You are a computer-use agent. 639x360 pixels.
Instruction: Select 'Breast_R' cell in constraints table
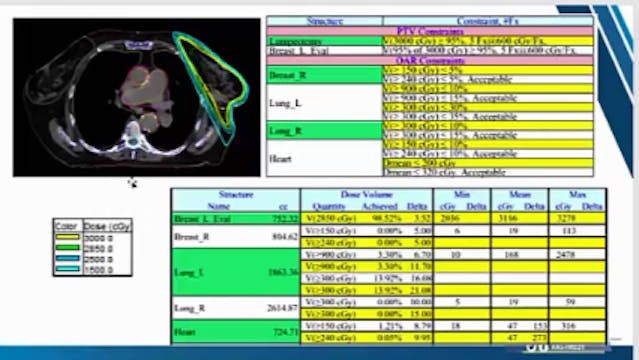tap(324, 75)
